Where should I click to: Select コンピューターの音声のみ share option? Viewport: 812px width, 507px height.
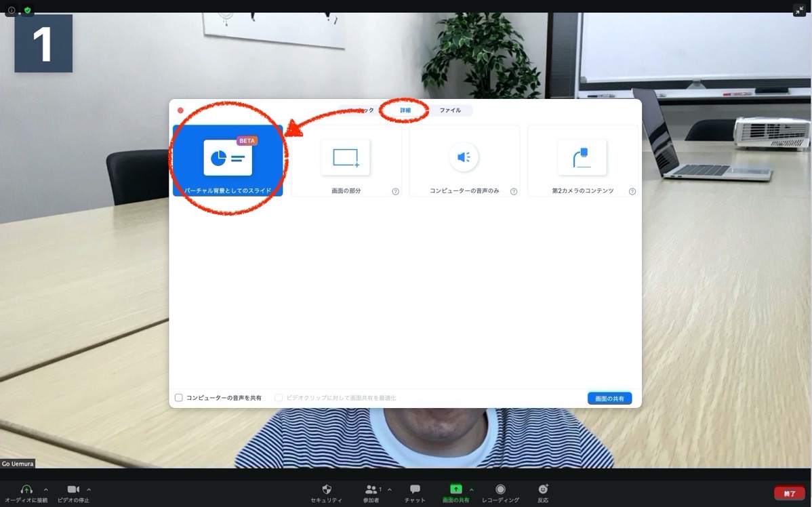pyautogui.click(x=464, y=161)
